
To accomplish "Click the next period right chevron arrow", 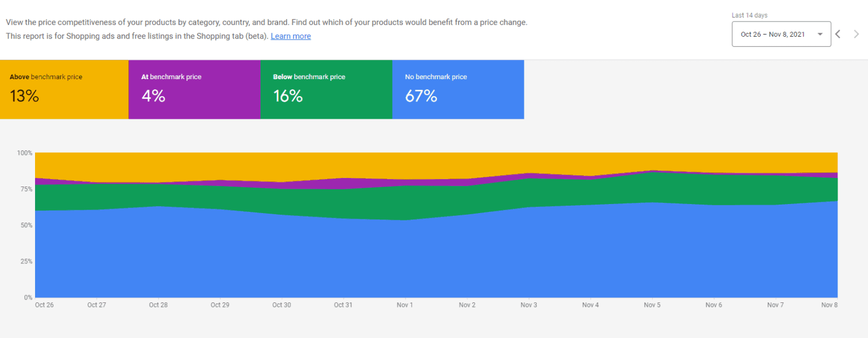I will tap(857, 34).
